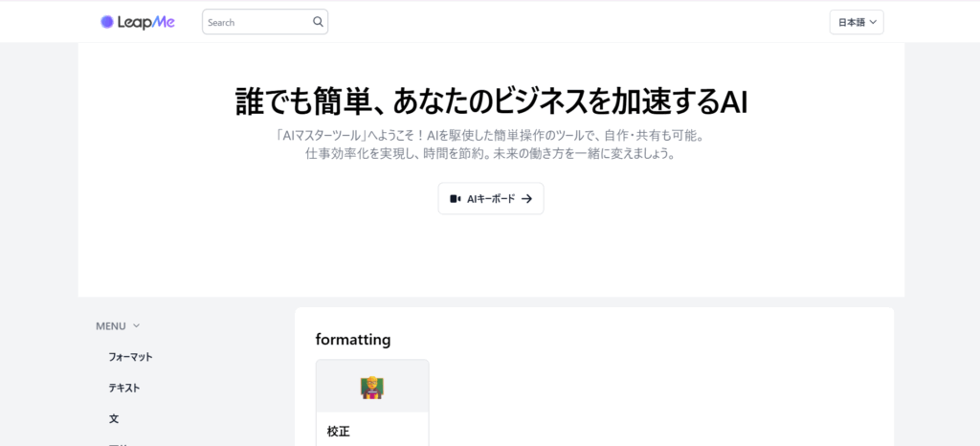The height and width of the screenshot is (446, 980).
Task: Click the formatting section heading
Action: pos(353,339)
